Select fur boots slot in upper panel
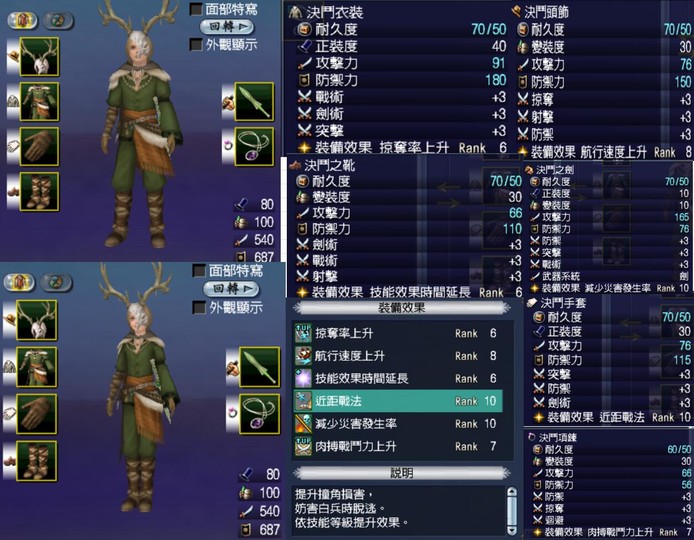The width and height of the screenshot is (694, 540). [x=39, y=192]
